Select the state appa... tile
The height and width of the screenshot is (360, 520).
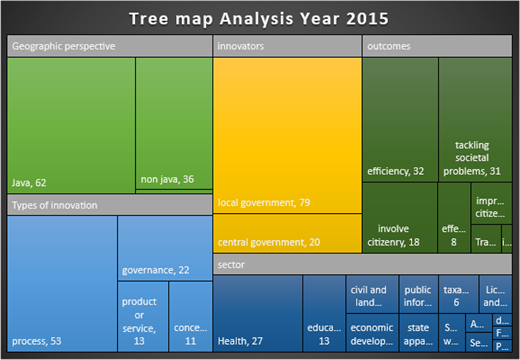[x=419, y=333]
